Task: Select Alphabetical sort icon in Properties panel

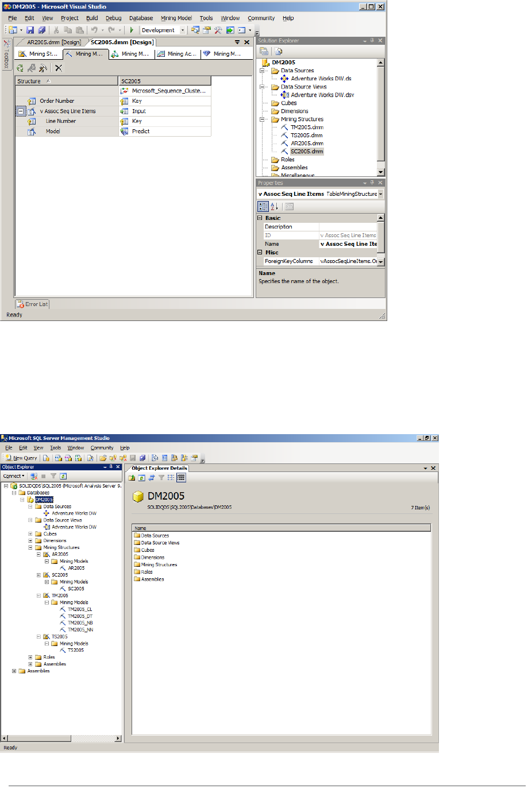Action: tap(274, 206)
